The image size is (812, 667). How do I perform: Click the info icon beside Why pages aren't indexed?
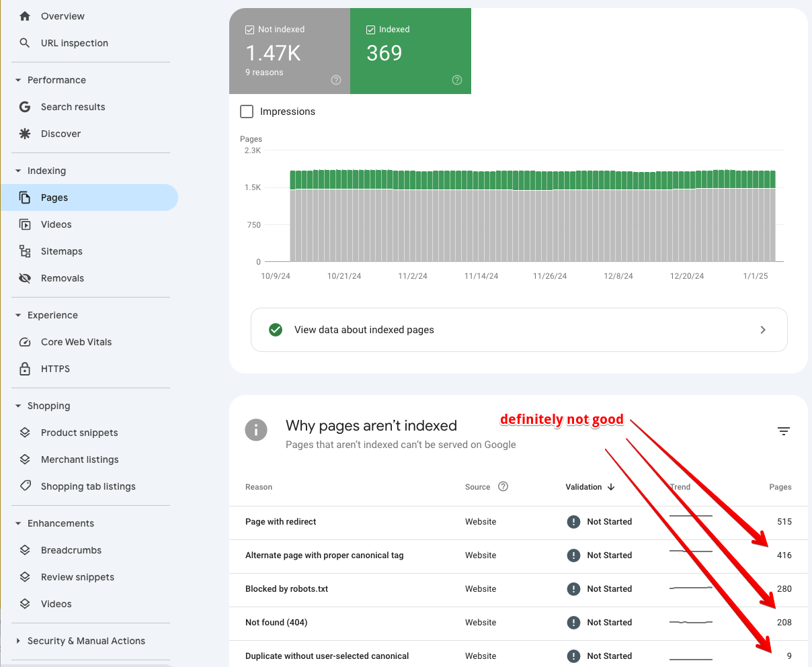coord(256,430)
